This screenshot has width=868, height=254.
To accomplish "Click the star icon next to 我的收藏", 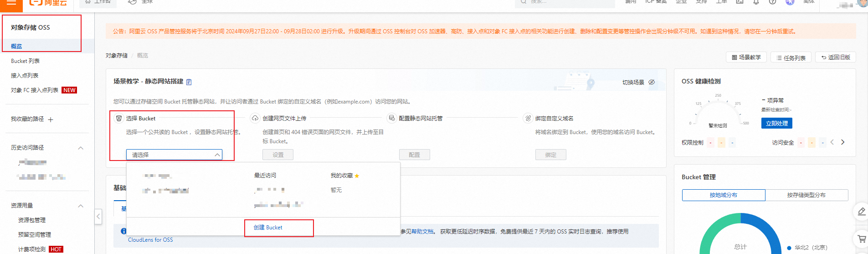I will coord(357,176).
